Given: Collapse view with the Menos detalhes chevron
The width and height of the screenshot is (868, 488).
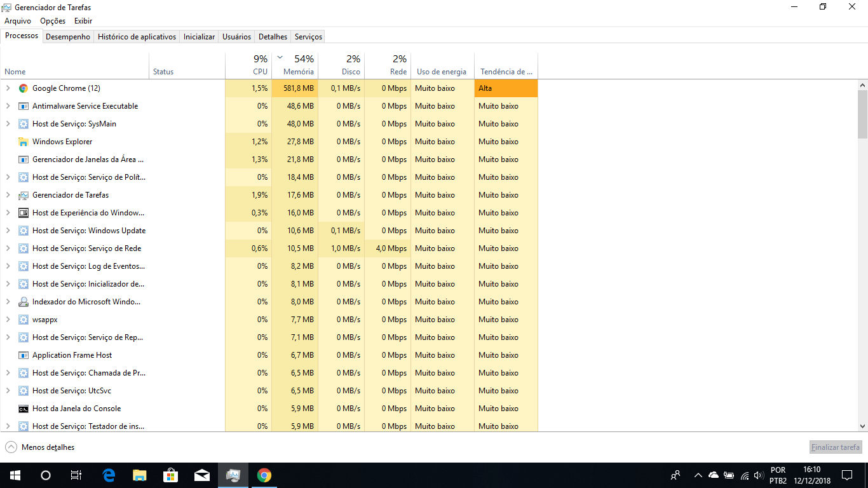Looking at the screenshot, I should click(x=11, y=447).
